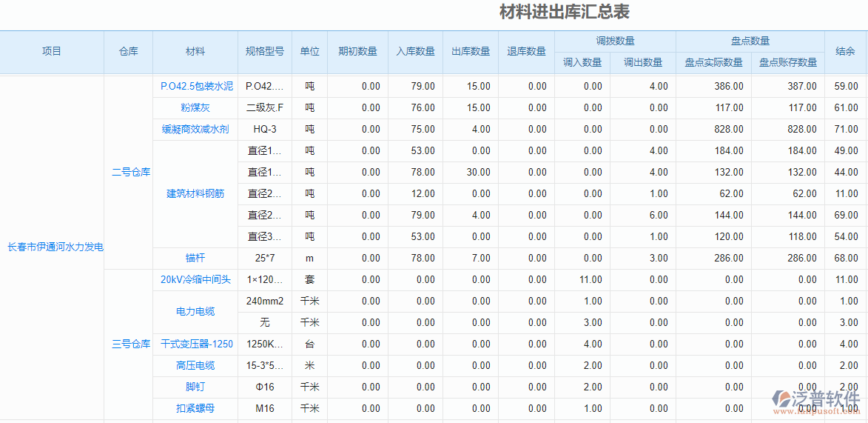Open the 建筑材料钢筋 material link
Screen dimensions: 868x423
[195, 193]
